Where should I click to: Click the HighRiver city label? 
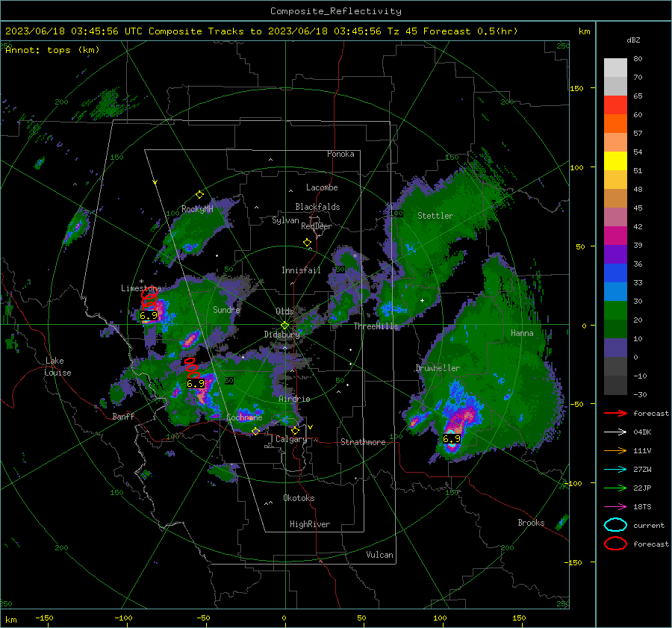pyautogui.click(x=310, y=524)
